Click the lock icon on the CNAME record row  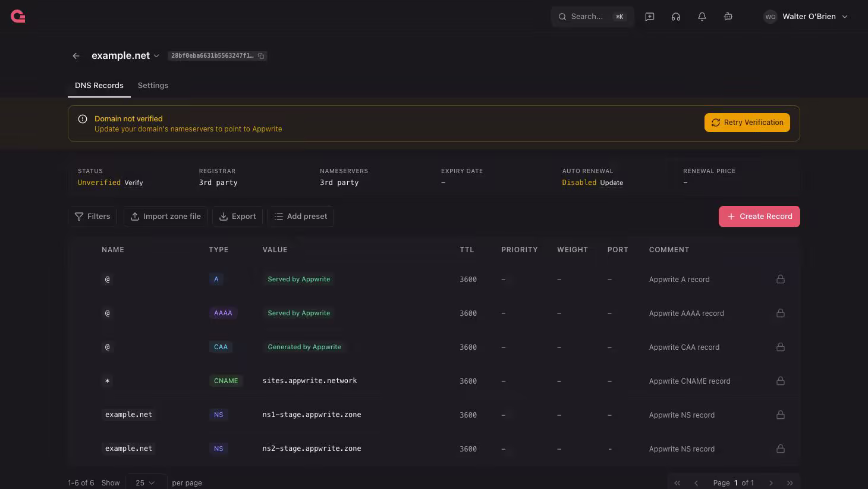(x=781, y=381)
